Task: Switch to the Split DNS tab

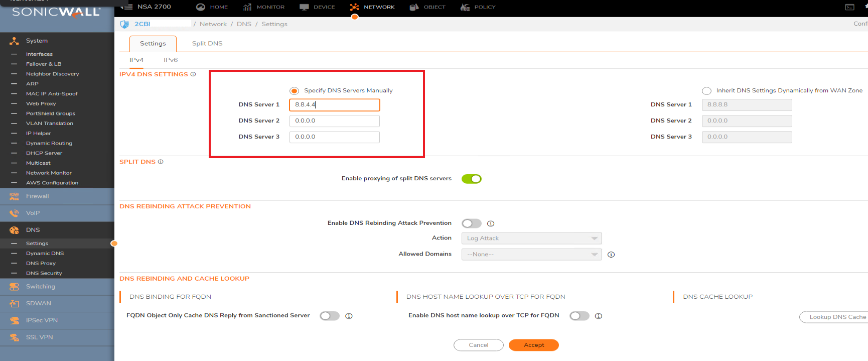Action: [207, 44]
